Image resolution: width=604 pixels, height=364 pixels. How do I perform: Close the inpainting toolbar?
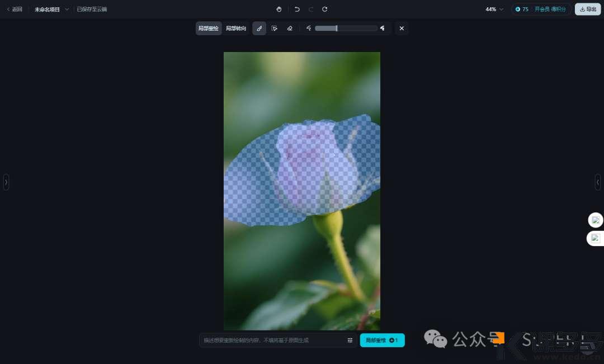(401, 29)
